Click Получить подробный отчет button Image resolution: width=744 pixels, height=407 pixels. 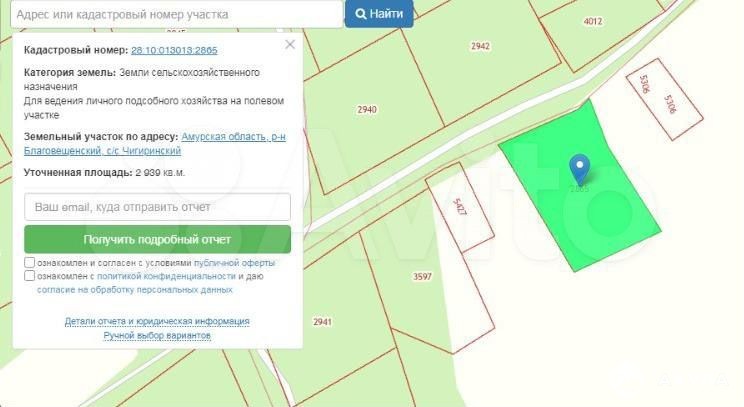point(158,240)
